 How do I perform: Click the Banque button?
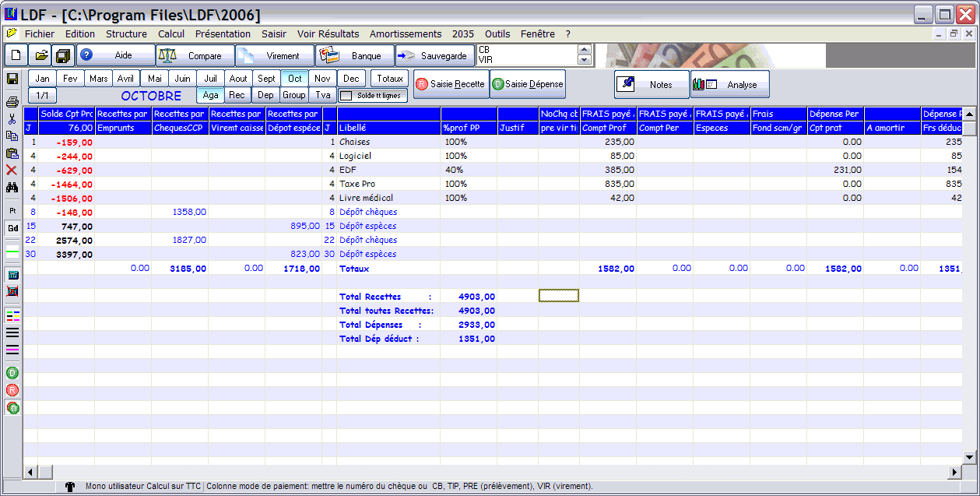355,55
